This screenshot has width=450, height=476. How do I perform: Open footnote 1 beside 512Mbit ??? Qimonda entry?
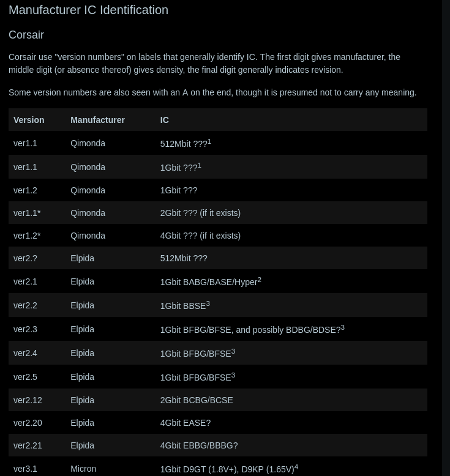(209, 141)
